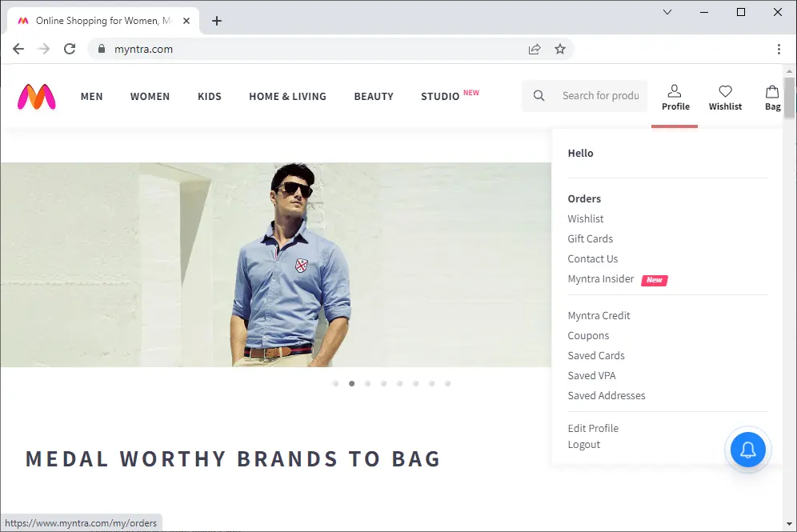Select the Online Shopping for Women tab
The width and height of the screenshot is (797, 532).
tap(103, 21)
